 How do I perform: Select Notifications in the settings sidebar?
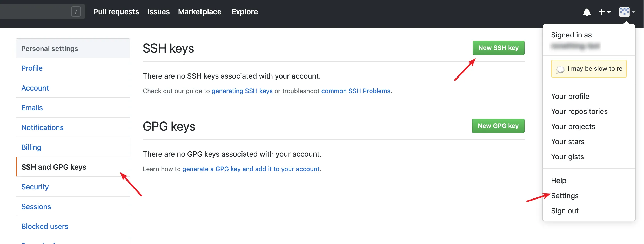point(73,127)
